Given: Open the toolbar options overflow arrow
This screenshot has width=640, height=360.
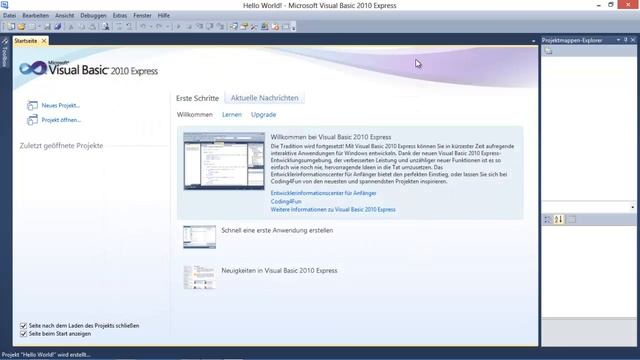Looking at the screenshot, I should tap(293, 28).
